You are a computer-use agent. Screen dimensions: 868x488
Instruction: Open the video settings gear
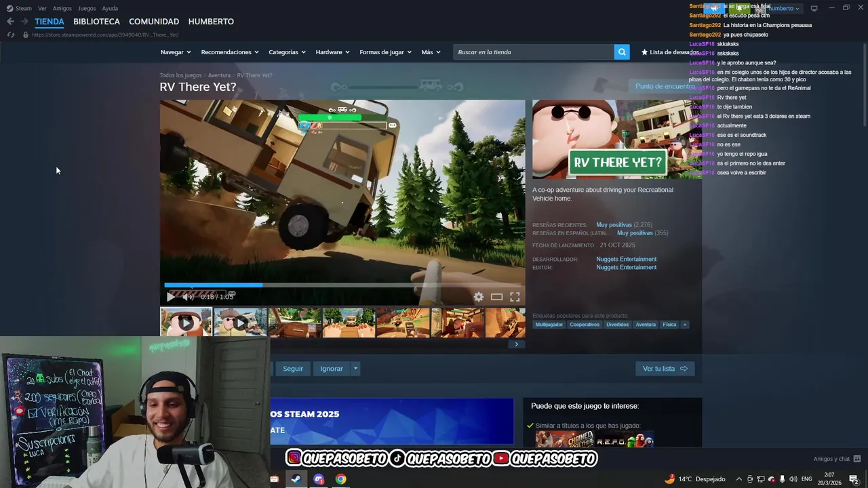point(479,297)
